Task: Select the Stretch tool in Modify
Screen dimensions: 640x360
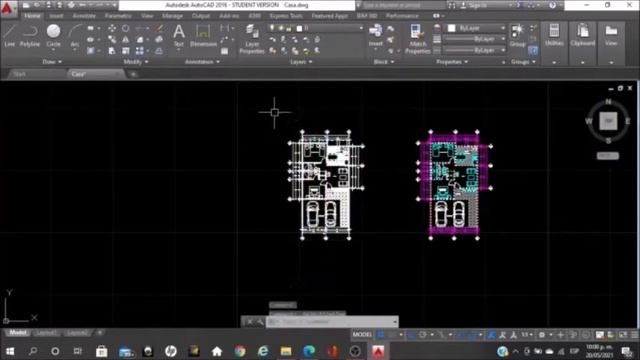Action: [x=111, y=51]
